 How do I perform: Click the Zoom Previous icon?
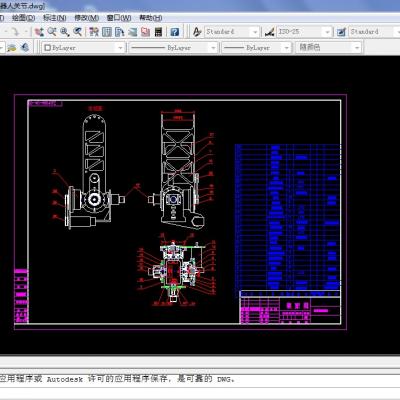pos(77,32)
